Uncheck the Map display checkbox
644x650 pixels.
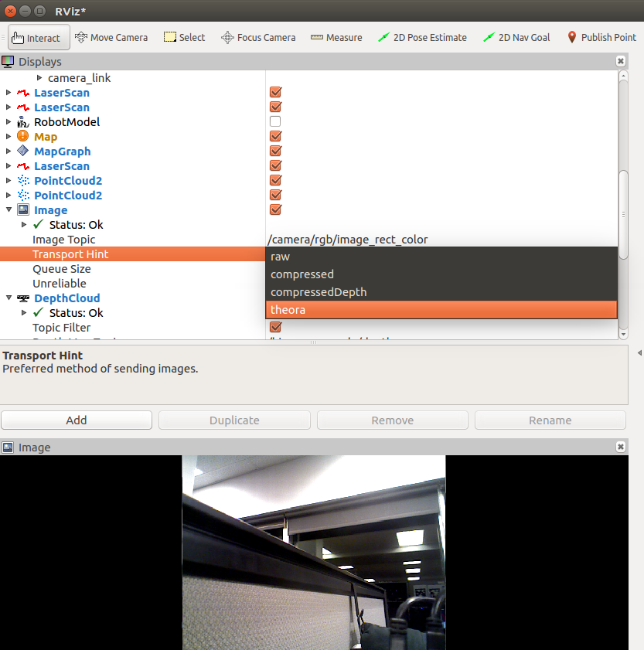pyautogui.click(x=275, y=137)
